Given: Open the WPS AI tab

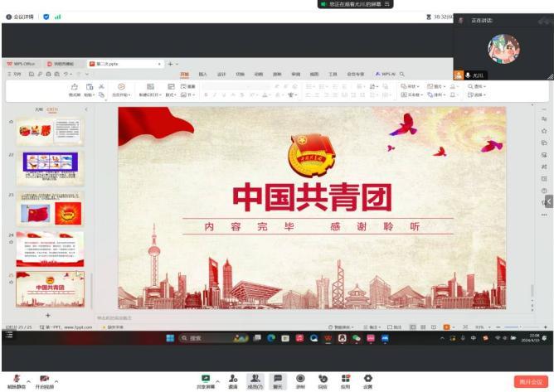Looking at the screenshot, I should point(386,74).
